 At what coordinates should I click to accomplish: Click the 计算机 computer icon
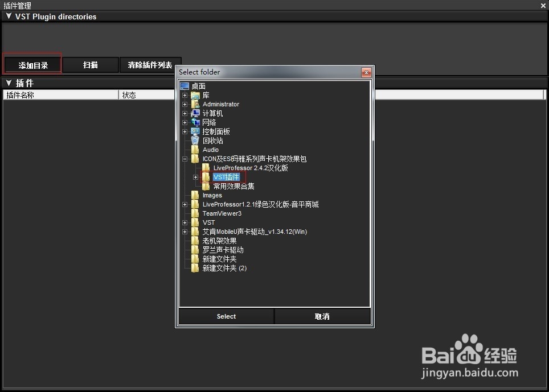click(195, 113)
